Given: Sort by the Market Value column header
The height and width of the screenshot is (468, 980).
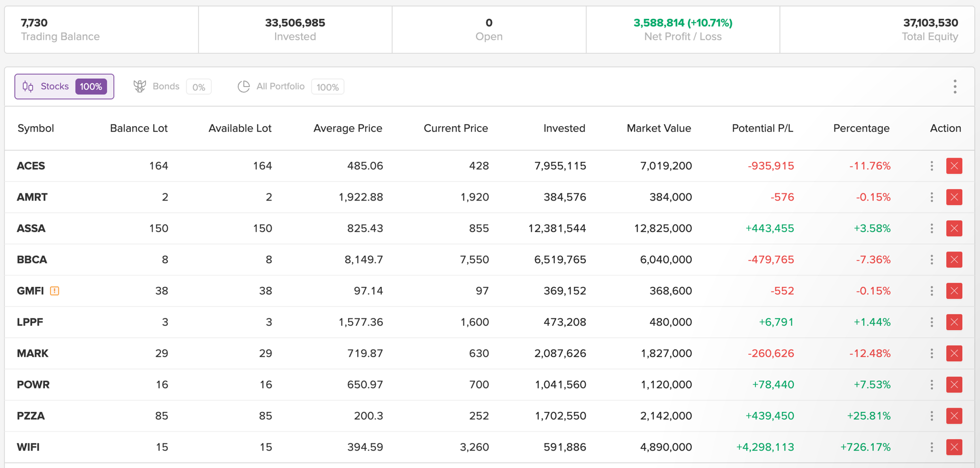Looking at the screenshot, I should (659, 128).
